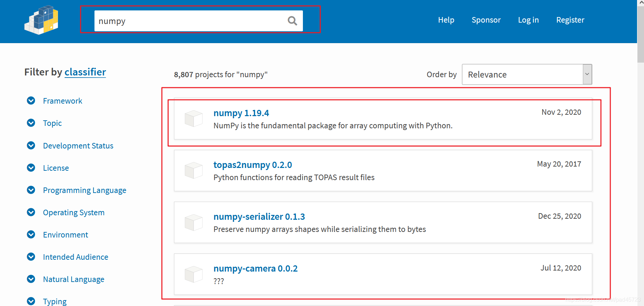Open the Order by Relevance dropdown
This screenshot has height=306, width=644.
[x=527, y=74]
